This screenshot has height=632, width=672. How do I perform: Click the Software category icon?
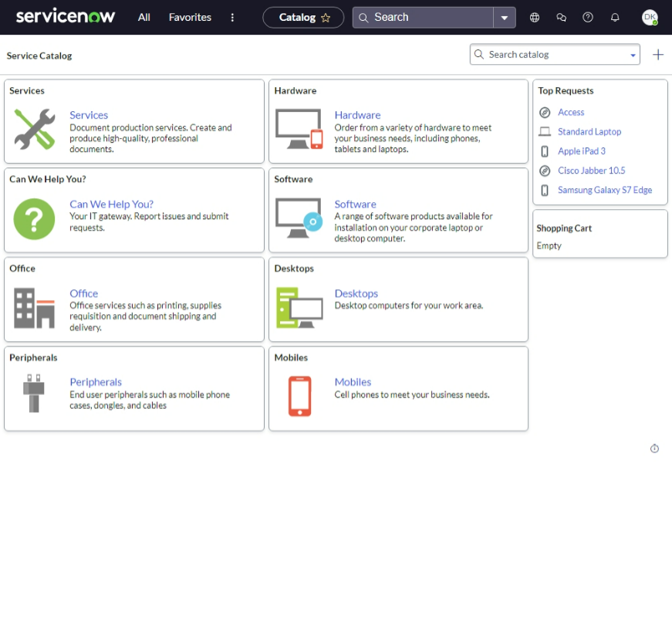tap(299, 219)
